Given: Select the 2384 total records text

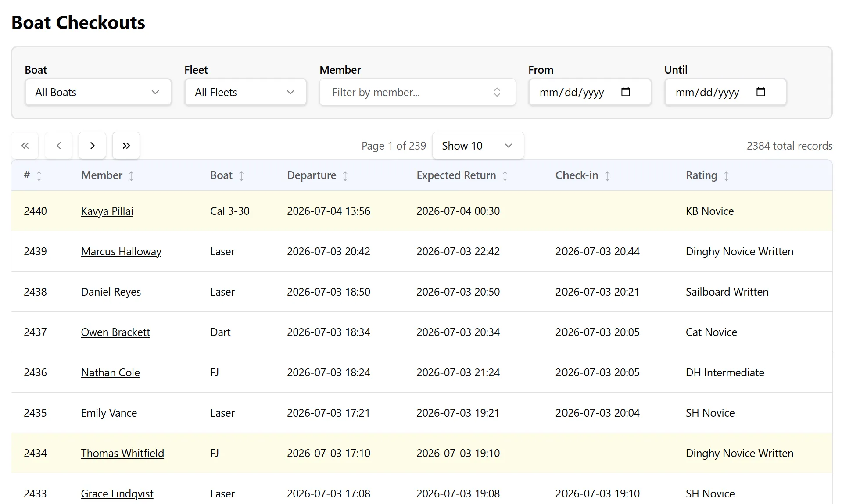Looking at the screenshot, I should (789, 146).
